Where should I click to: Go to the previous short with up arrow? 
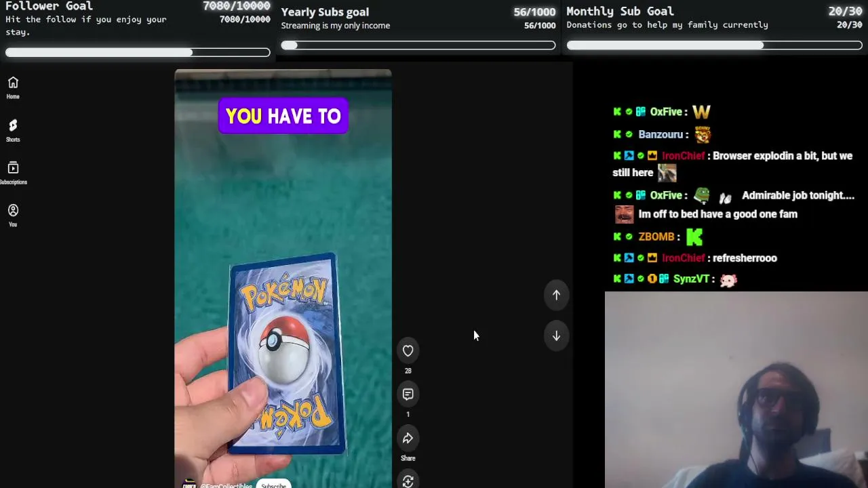pyautogui.click(x=556, y=295)
